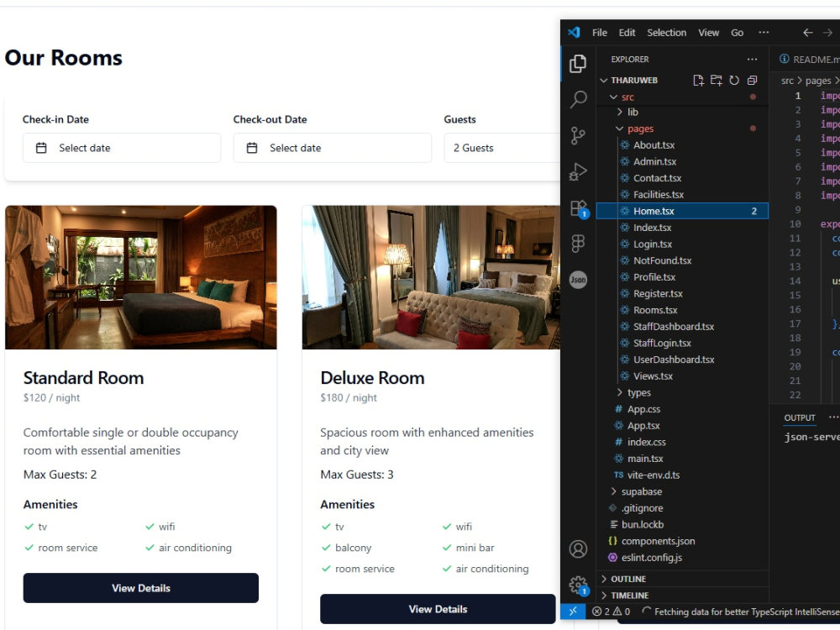Collapse the THARUWEB root folder
This screenshot has height=630, width=840.
634,81
